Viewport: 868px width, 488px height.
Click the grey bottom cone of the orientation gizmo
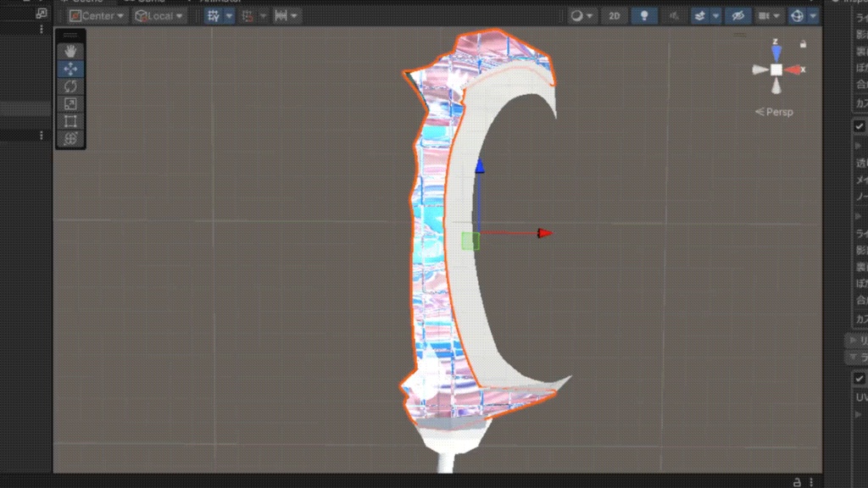776,86
